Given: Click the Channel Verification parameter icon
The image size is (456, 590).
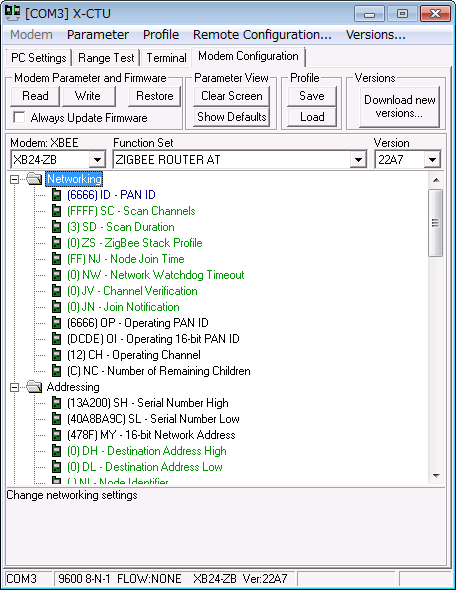Looking at the screenshot, I should (x=56, y=291).
